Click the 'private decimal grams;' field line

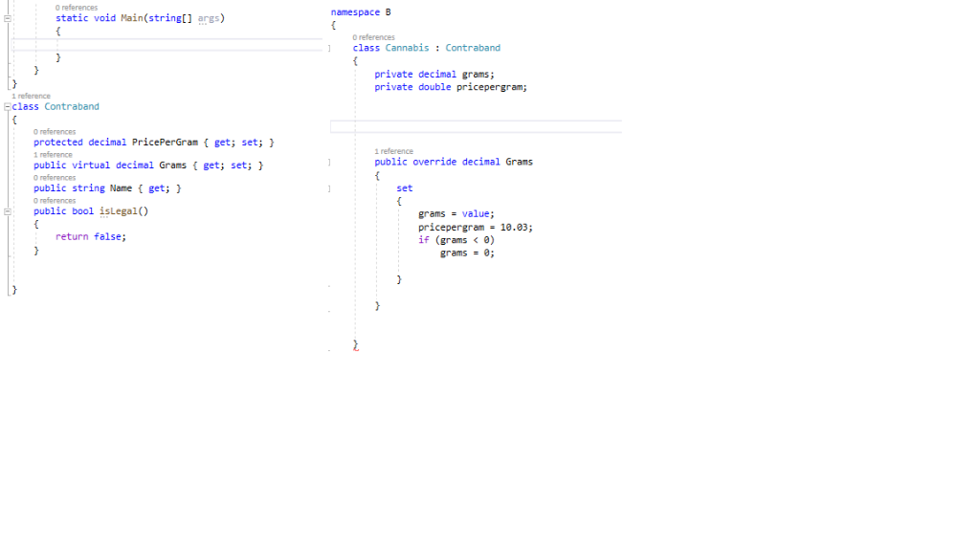434,75
